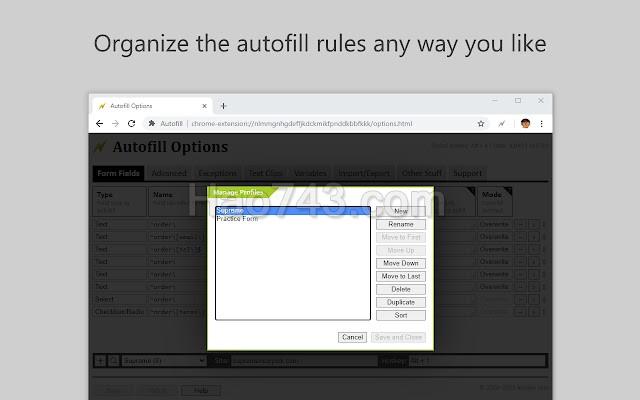The image size is (640, 400).
Task: Switch to the Text Clips tab
Action: point(266,173)
